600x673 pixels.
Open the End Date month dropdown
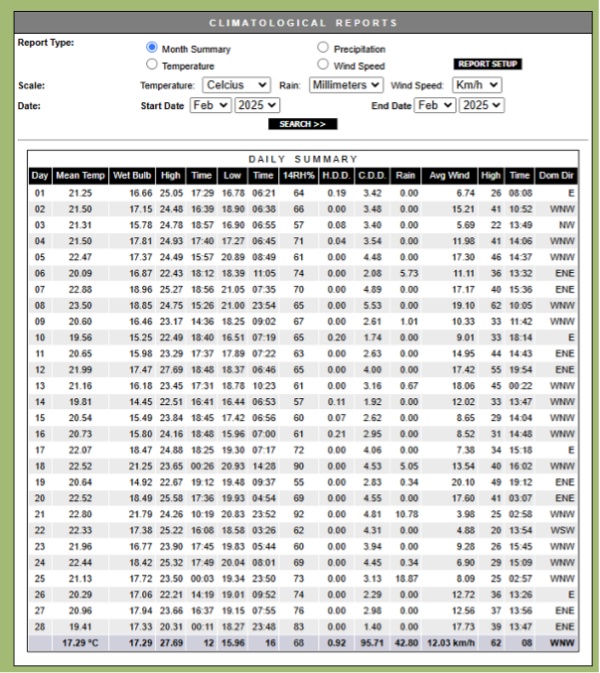coord(435,105)
